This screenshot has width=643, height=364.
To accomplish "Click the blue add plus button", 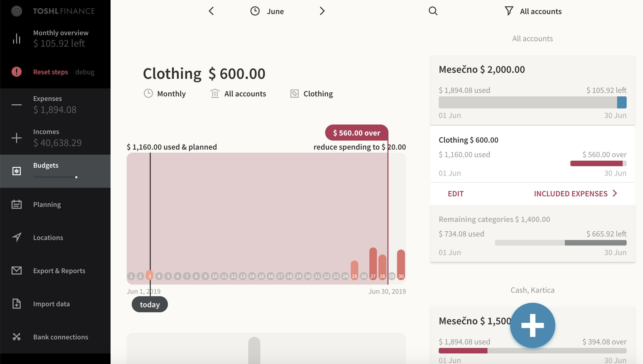I will 532,325.
